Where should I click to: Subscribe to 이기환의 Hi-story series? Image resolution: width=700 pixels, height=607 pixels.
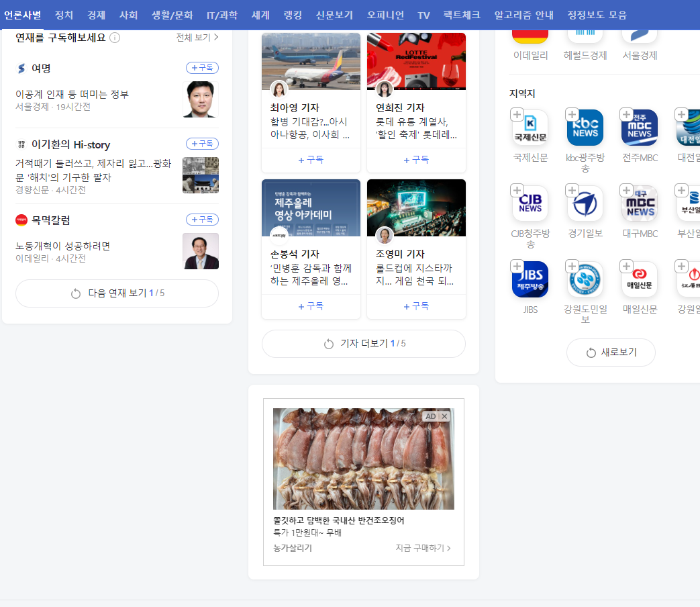pyautogui.click(x=202, y=144)
